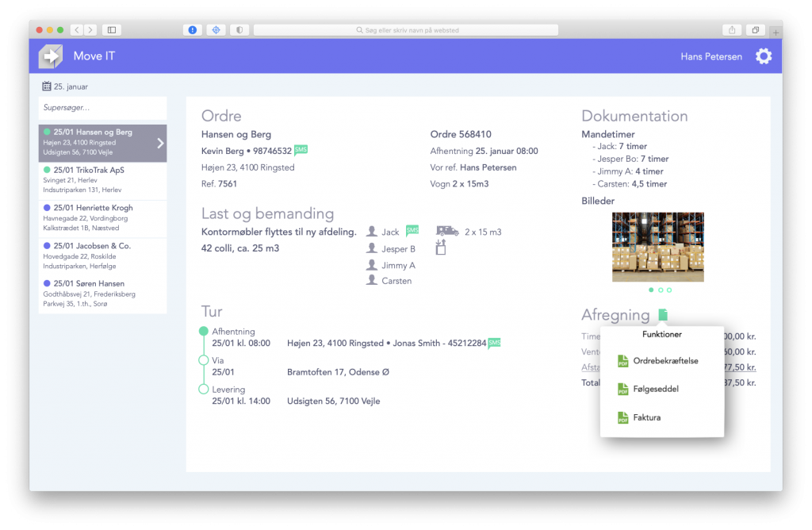This screenshot has height=530, width=812.
Task: Open the 25/01 Søren Hansen order
Action: pos(102,294)
